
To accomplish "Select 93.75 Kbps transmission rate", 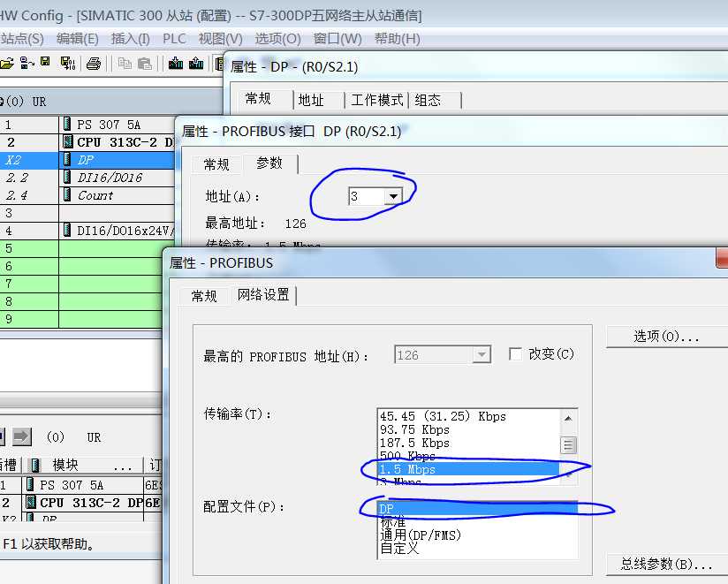I will [x=469, y=429].
